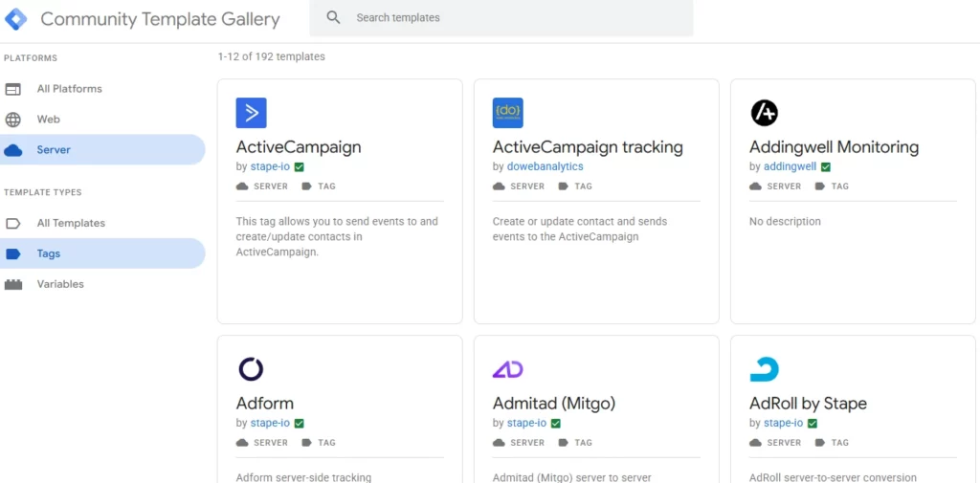Select the Server platform filter
Screen dimensions: 980x483
(x=102, y=150)
